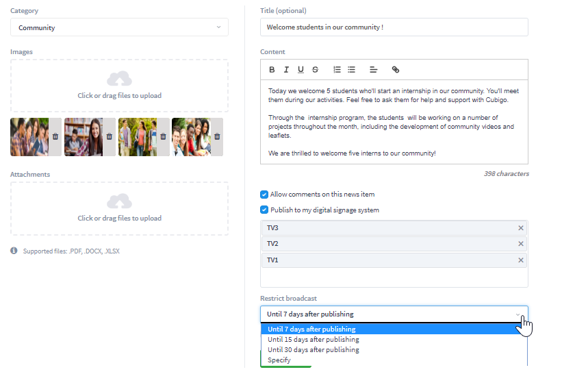Viewport: 588px width, 374px height.
Task: Select Until 30 days after publishing option
Action: 394,349
